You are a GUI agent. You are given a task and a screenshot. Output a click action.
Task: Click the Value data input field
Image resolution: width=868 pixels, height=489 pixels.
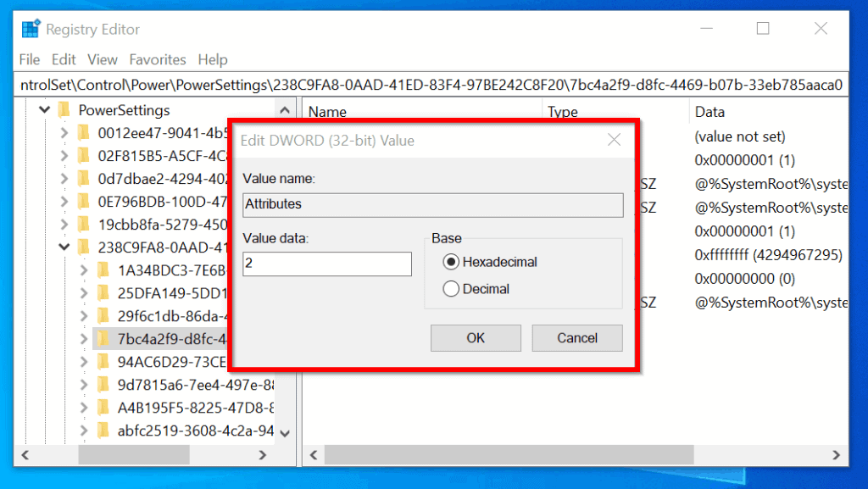click(327, 264)
